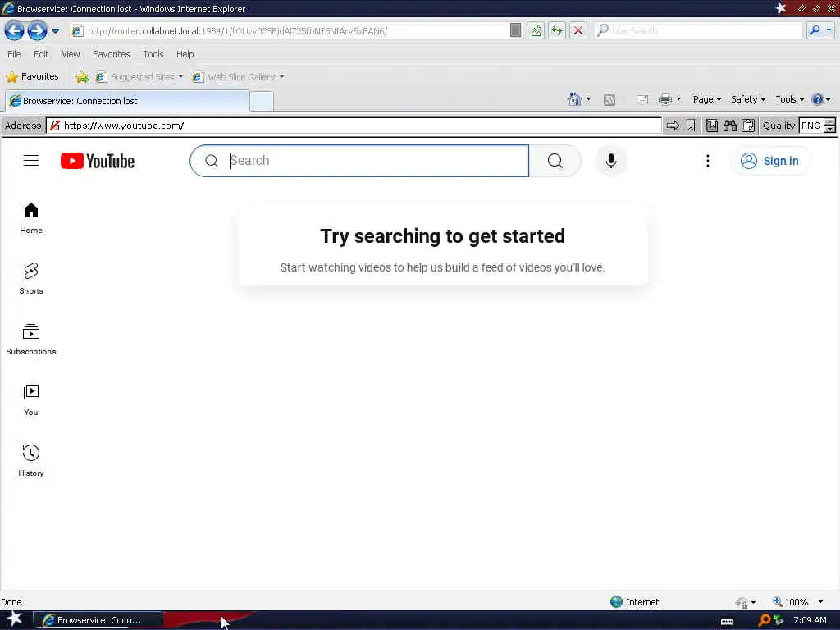Open the Tools command bar dropdown

click(790, 99)
